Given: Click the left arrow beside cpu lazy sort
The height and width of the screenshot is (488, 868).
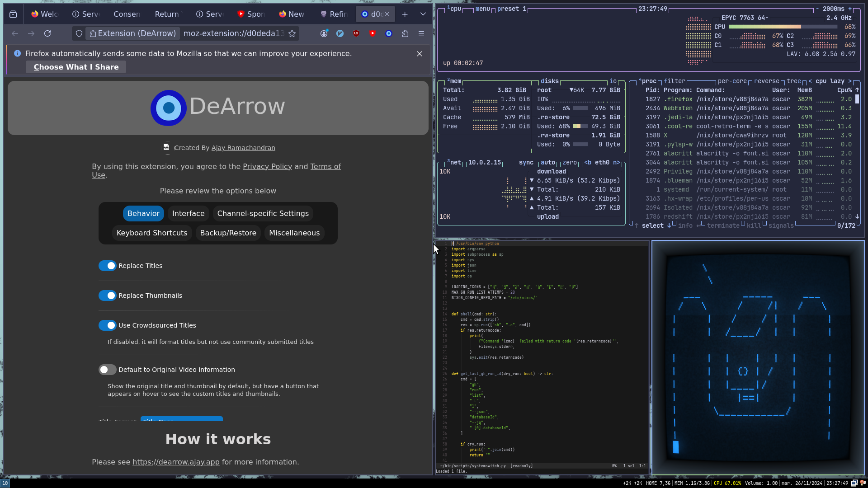Looking at the screenshot, I should tap(810, 81).
